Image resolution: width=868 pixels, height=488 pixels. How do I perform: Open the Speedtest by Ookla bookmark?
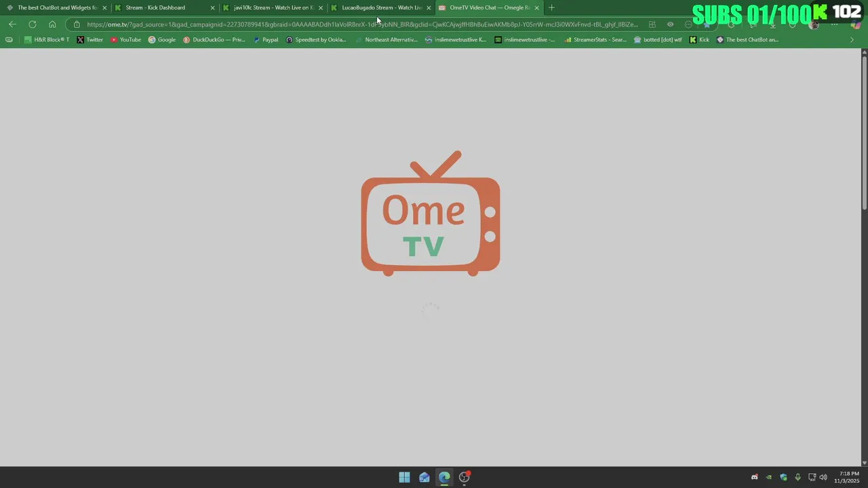click(316, 39)
